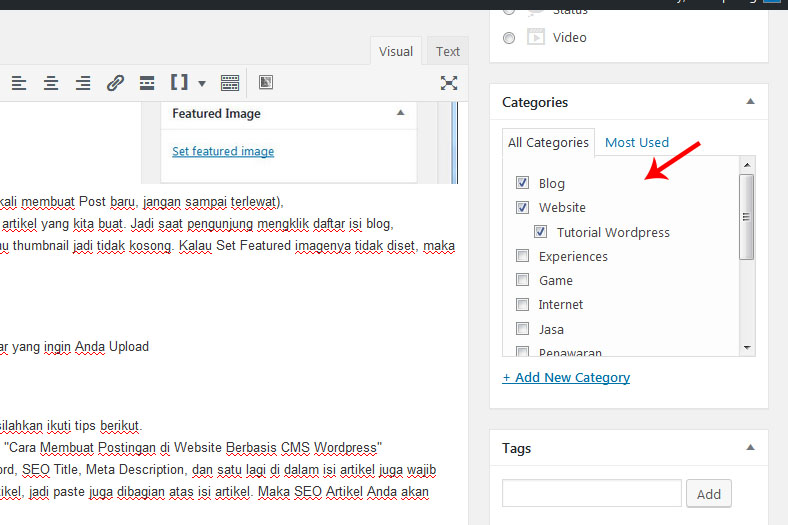The height and width of the screenshot is (525, 788).
Task: Click the Add New Category link
Action: point(566,377)
